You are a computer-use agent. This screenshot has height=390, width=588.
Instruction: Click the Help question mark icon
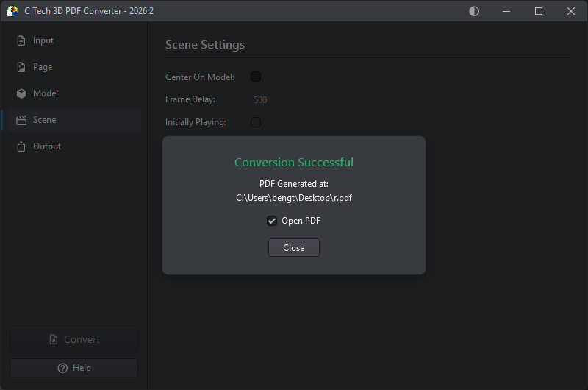click(x=62, y=368)
